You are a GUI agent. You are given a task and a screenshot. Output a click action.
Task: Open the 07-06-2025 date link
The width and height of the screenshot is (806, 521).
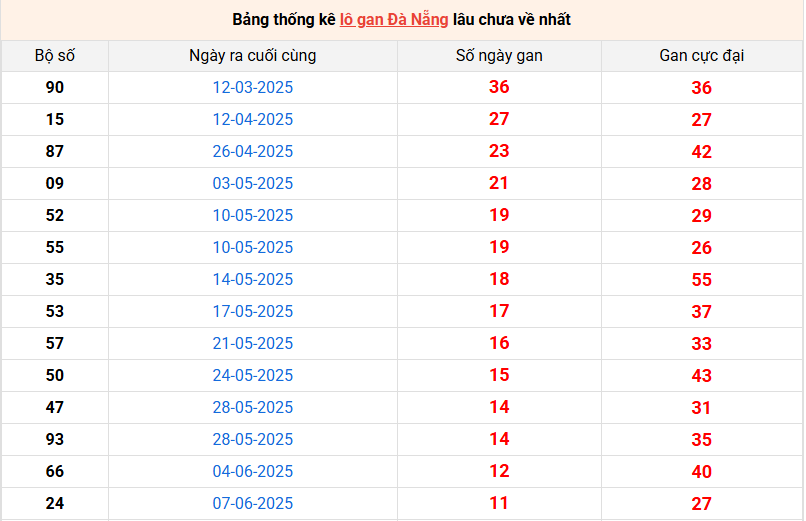click(253, 504)
